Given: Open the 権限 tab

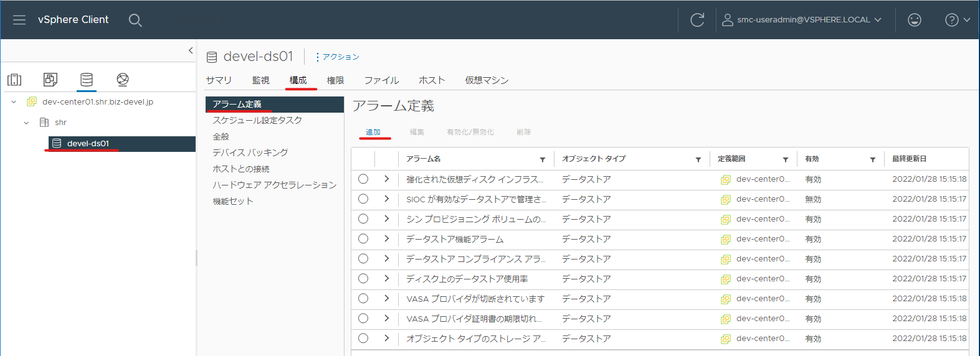Looking at the screenshot, I should [335, 80].
